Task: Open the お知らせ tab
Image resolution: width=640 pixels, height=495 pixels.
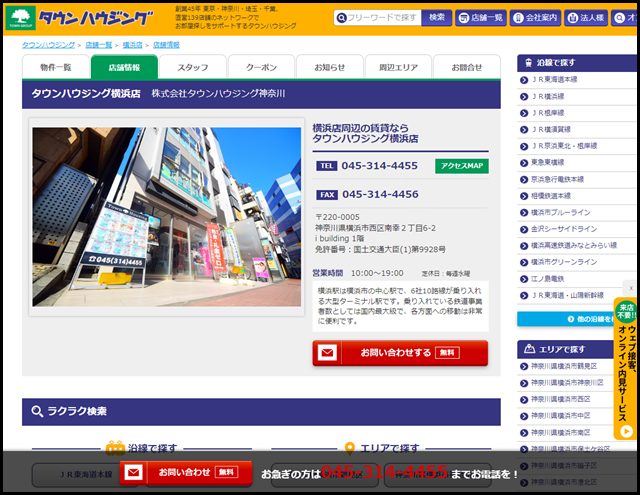Action: [x=330, y=67]
